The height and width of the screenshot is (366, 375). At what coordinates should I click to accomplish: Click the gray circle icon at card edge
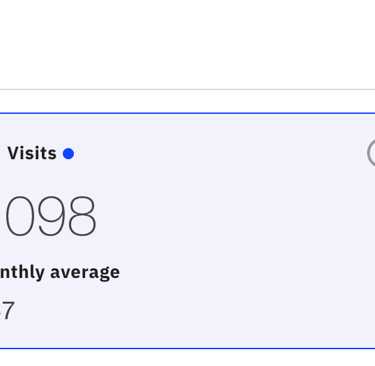coord(371,153)
